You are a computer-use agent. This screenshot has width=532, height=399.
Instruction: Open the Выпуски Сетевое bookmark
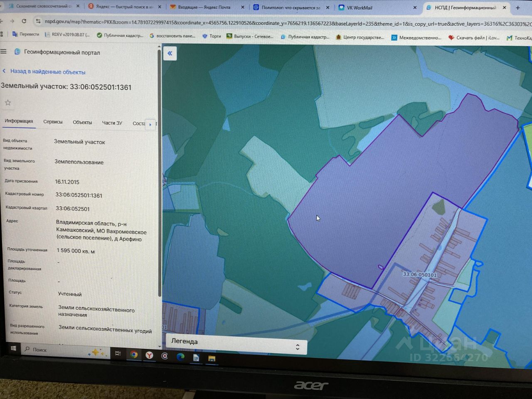tap(250, 36)
